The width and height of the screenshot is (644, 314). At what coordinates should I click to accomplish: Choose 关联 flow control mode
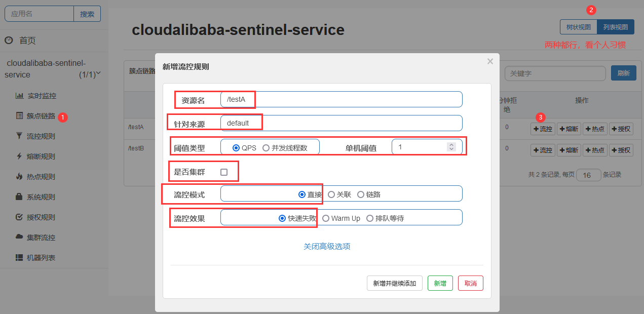(x=331, y=194)
